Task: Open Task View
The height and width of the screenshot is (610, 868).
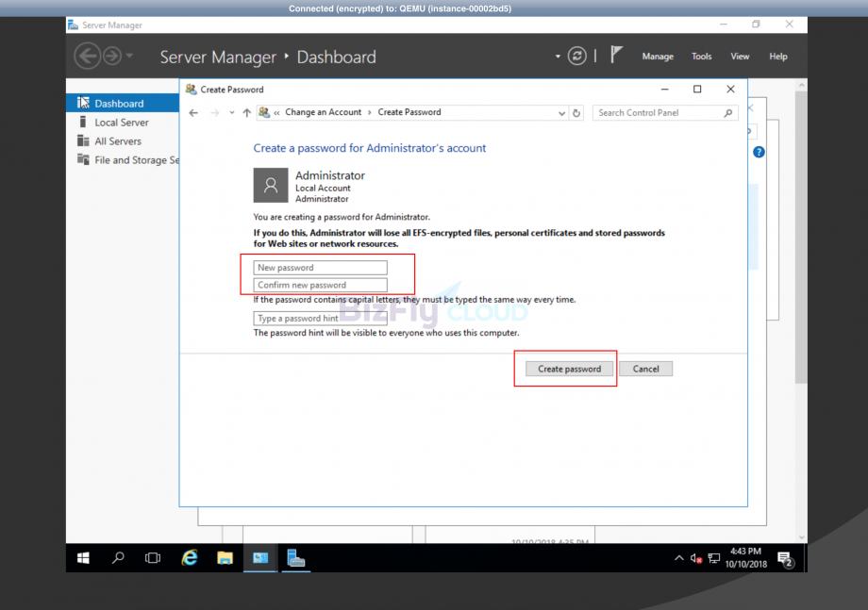Action: coord(152,558)
